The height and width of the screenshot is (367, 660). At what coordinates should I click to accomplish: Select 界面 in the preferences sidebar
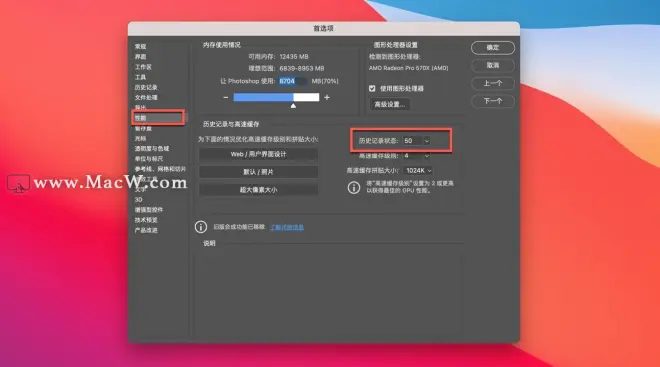click(x=141, y=56)
